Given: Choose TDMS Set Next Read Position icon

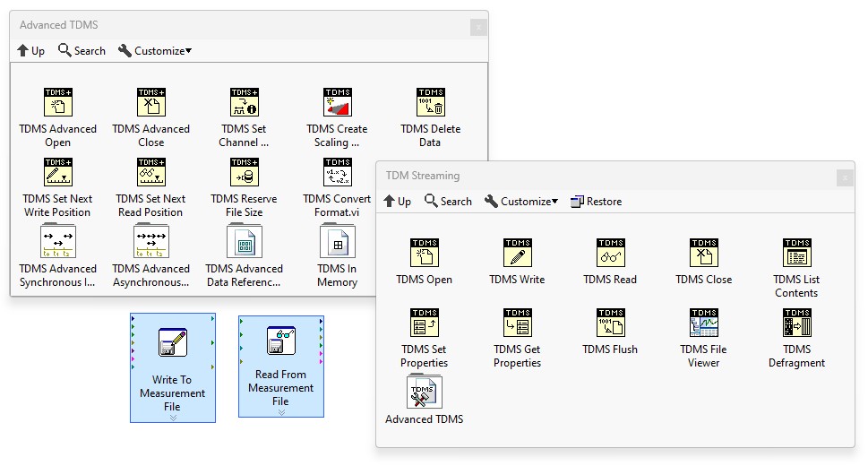Looking at the screenshot, I should [151, 172].
